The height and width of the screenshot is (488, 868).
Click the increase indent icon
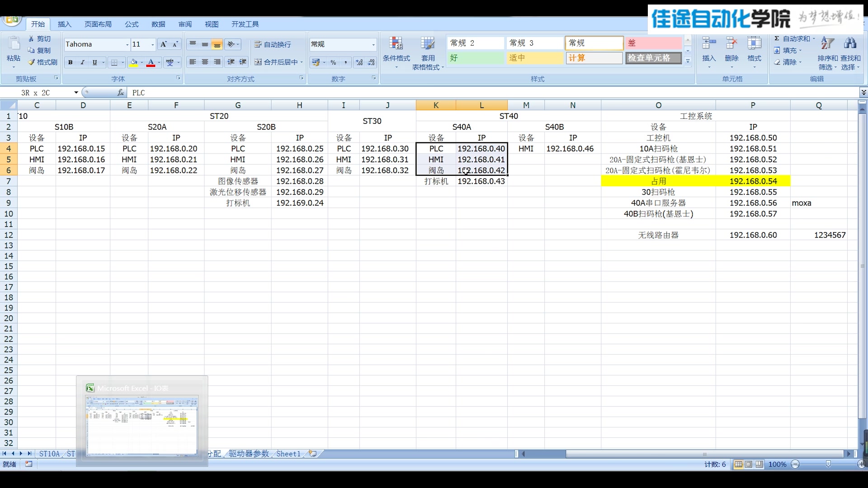pyautogui.click(x=243, y=62)
